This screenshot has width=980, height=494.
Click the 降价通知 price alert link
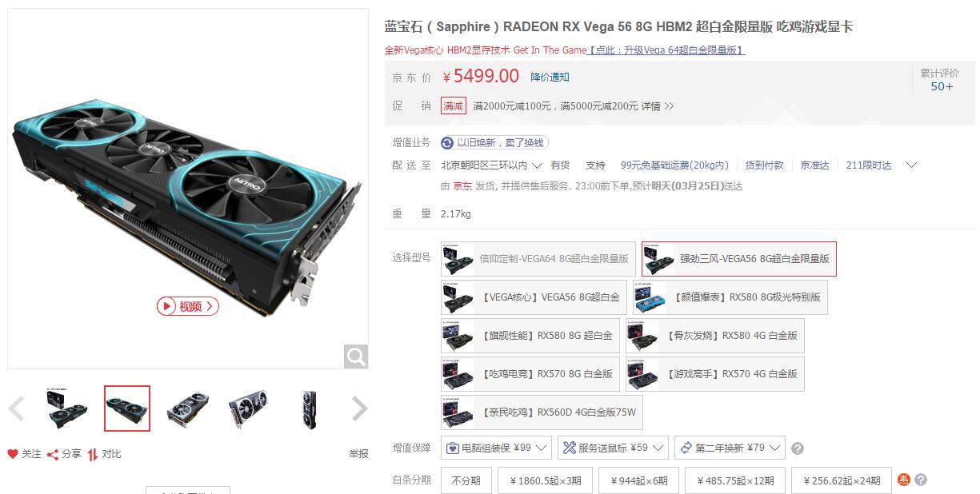coord(550,77)
